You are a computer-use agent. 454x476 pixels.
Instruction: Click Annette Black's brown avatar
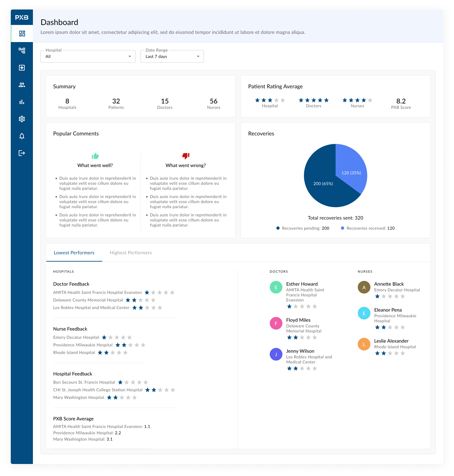click(x=364, y=287)
